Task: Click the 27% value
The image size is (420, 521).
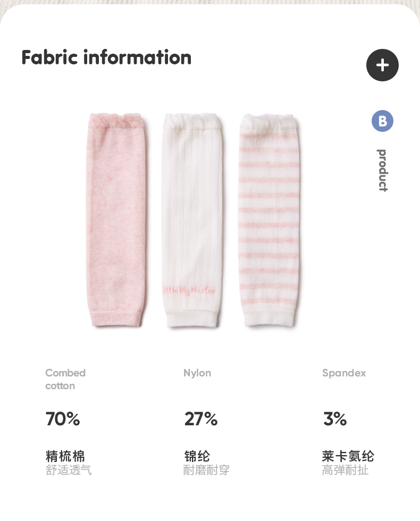Action: pyautogui.click(x=201, y=419)
